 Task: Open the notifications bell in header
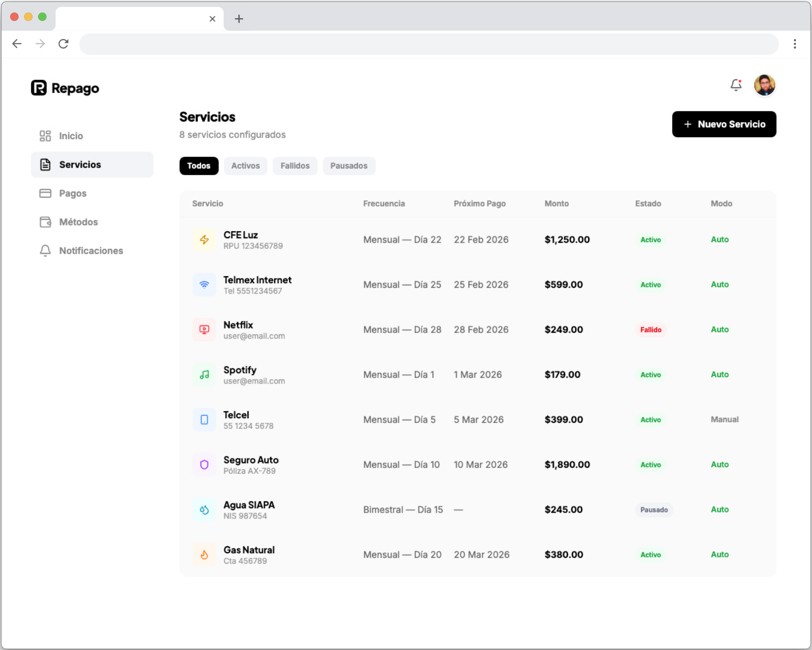pos(736,85)
